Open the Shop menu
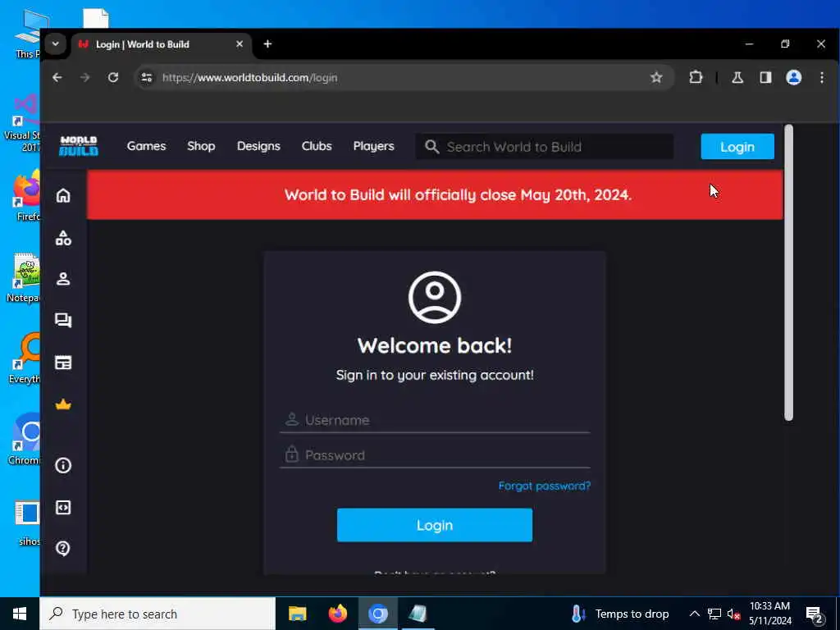This screenshot has height=630, width=840. tap(201, 146)
